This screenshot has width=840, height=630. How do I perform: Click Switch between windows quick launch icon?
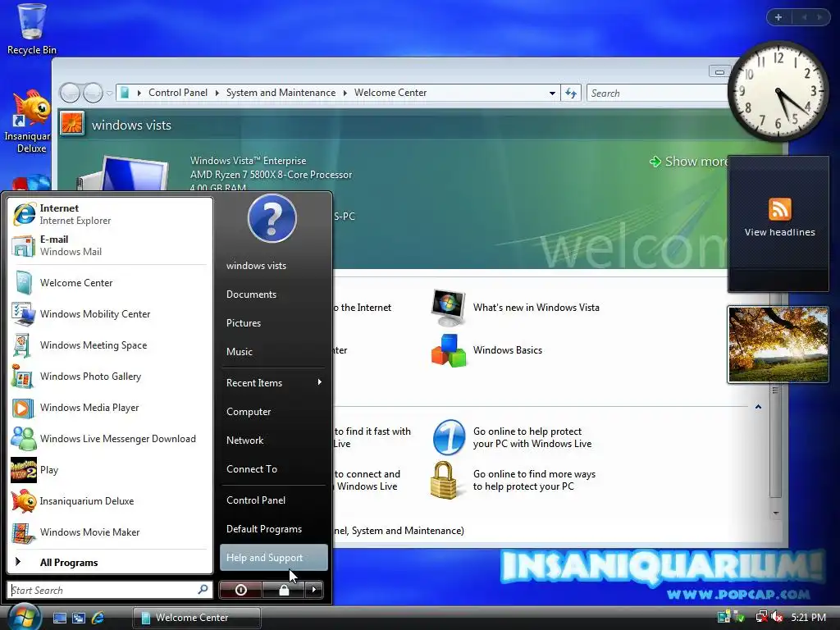[x=79, y=618]
